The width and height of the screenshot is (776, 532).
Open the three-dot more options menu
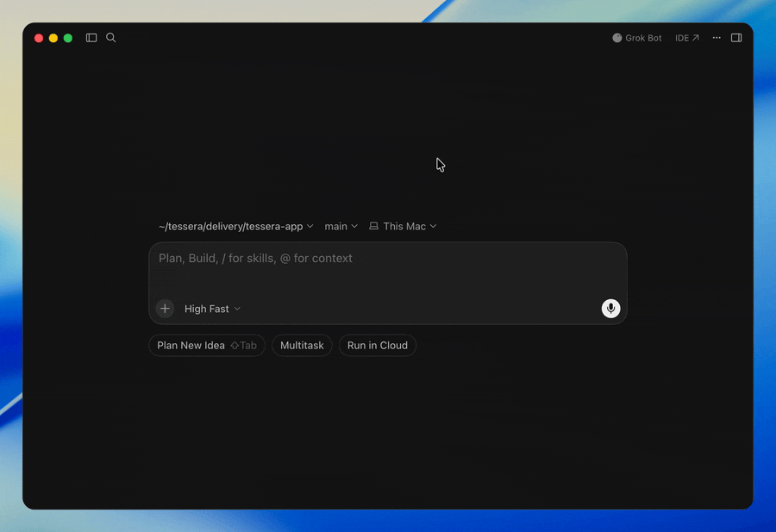coord(717,38)
